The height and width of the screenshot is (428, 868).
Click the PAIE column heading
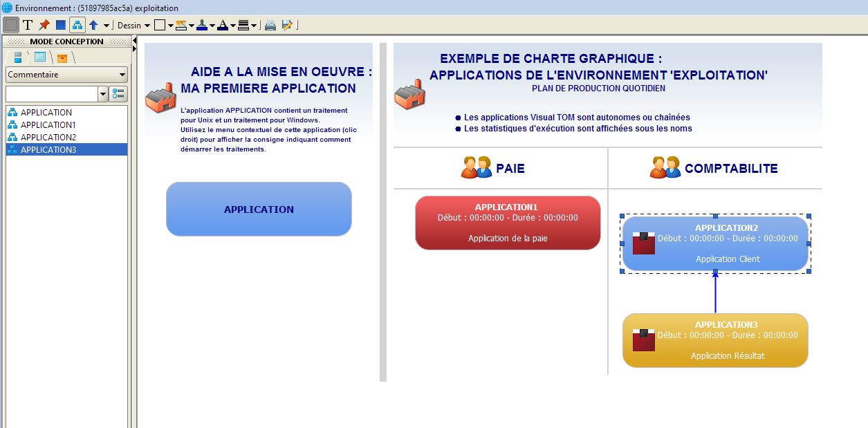(510, 168)
